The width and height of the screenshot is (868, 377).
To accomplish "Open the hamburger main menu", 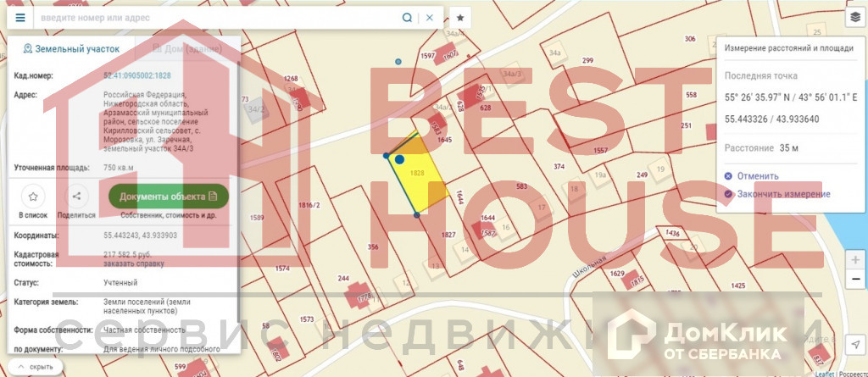I will 20,18.
